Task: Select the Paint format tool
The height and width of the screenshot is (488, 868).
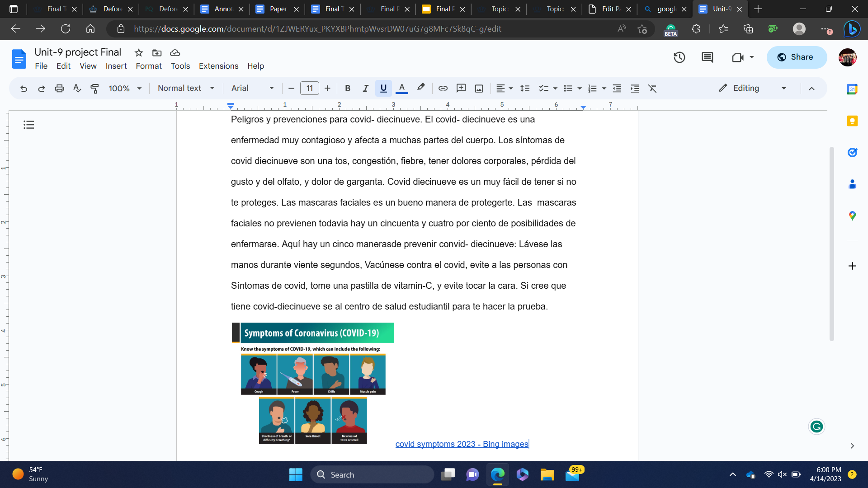Action: point(94,88)
